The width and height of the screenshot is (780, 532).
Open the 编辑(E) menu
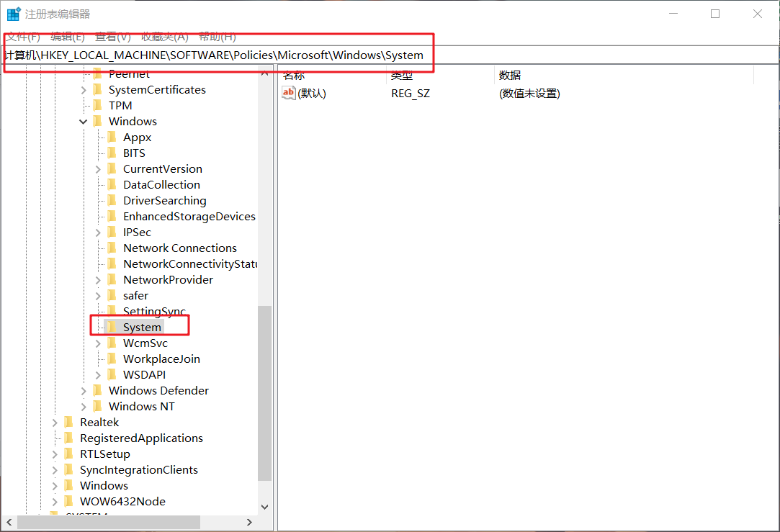[68, 37]
